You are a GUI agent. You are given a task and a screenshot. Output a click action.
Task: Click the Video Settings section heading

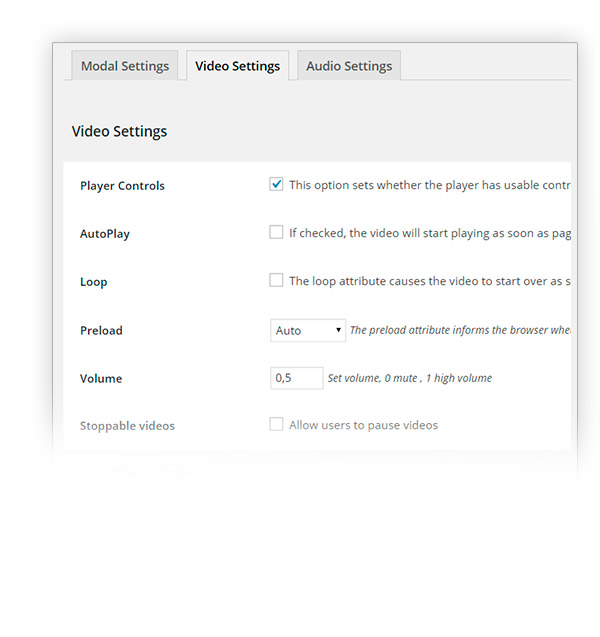(x=119, y=131)
